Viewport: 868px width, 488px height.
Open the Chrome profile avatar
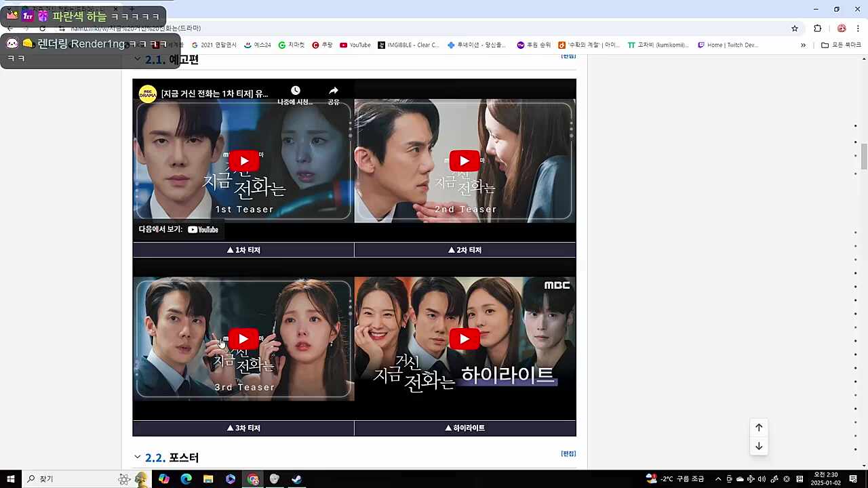pos(842,28)
